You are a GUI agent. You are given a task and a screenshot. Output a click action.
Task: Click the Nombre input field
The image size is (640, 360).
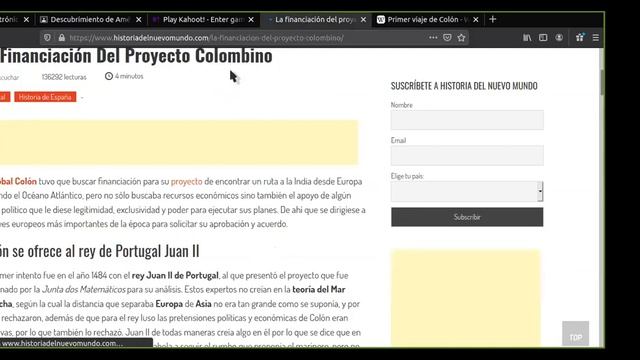click(x=467, y=120)
